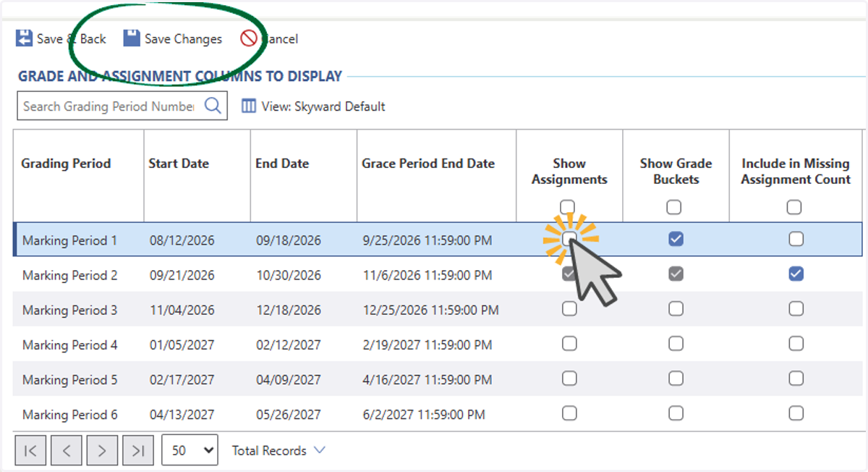This screenshot has height=472, width=868.
Task: Check Show Grade Buckets for Marking Period 4
Action: 676,343
